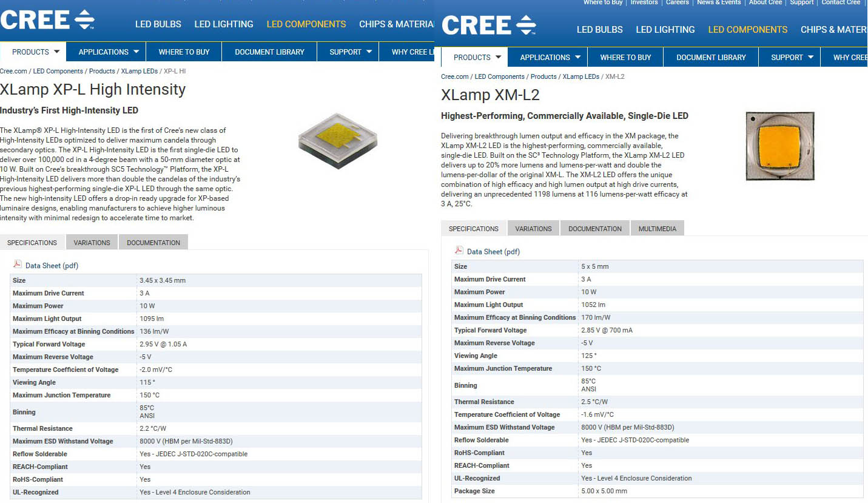
Task: Click News & Events link in top bar
Action: 719,2
